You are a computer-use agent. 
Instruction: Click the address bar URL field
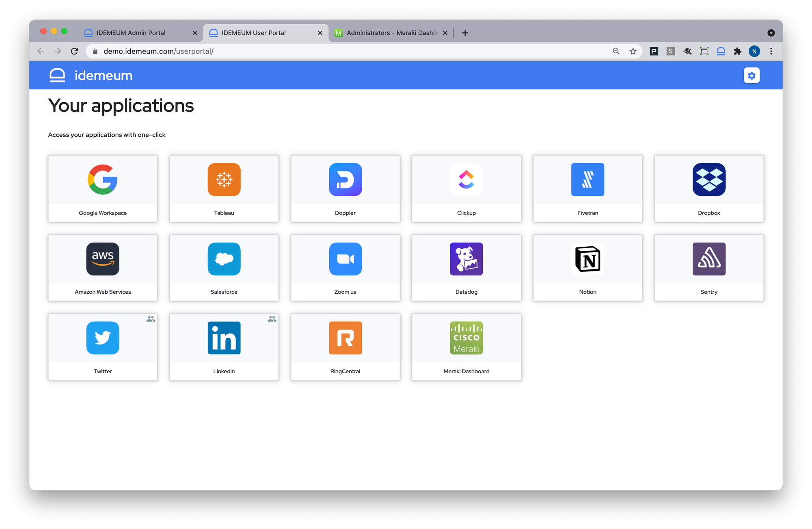point(363,51)
